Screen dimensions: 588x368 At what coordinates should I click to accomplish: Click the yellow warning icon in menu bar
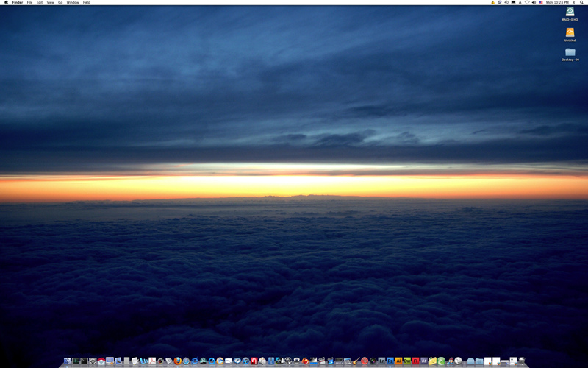(492, 2)
